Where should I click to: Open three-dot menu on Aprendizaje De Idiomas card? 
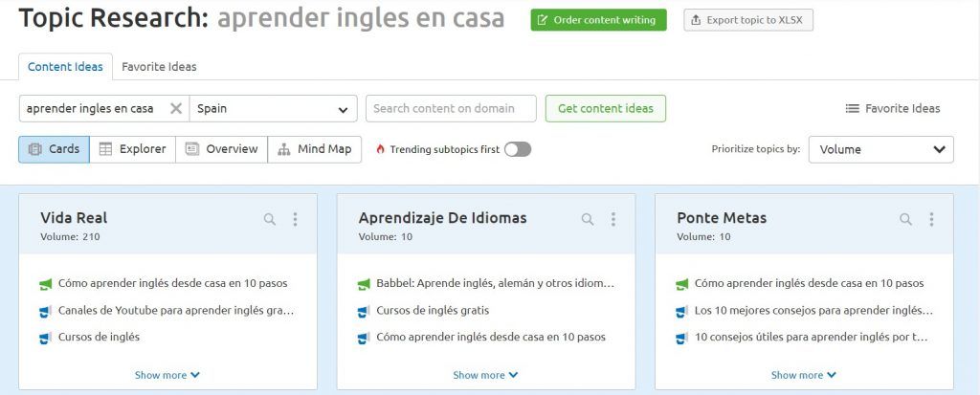[x=613, y=219]
